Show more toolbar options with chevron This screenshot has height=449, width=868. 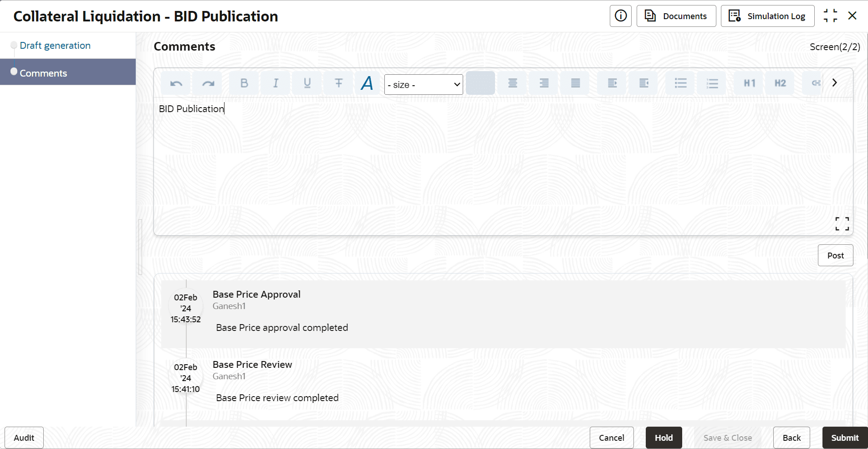[835, 83]
